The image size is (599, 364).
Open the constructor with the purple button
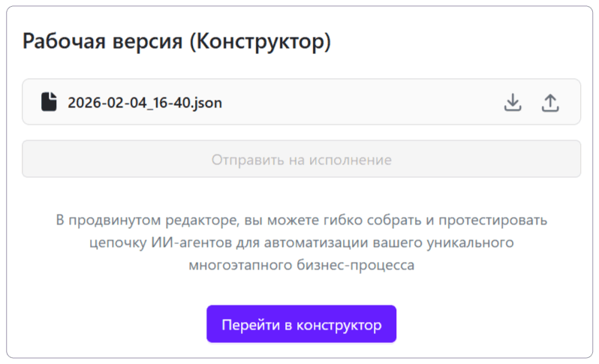pyautogui.click(x=301, y=324)
